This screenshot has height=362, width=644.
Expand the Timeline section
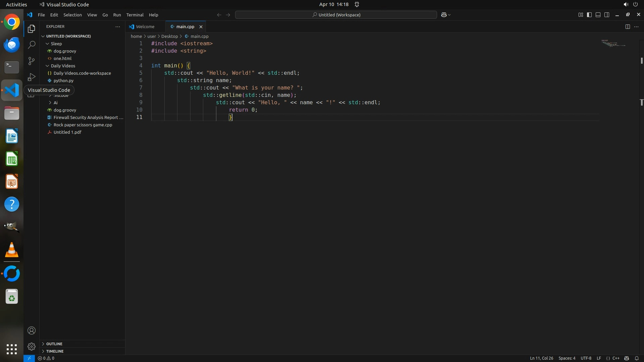tap(55, 351)
